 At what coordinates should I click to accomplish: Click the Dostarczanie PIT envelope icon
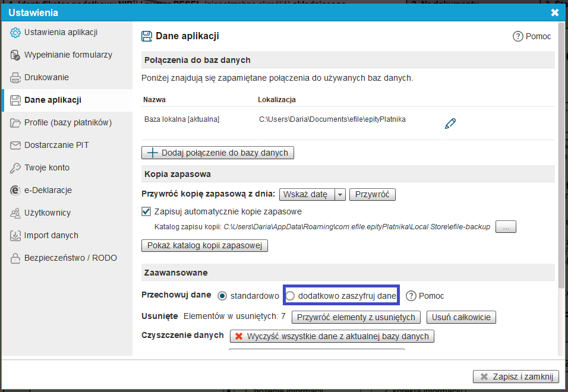pyautogui.click(x=15, y=146)
